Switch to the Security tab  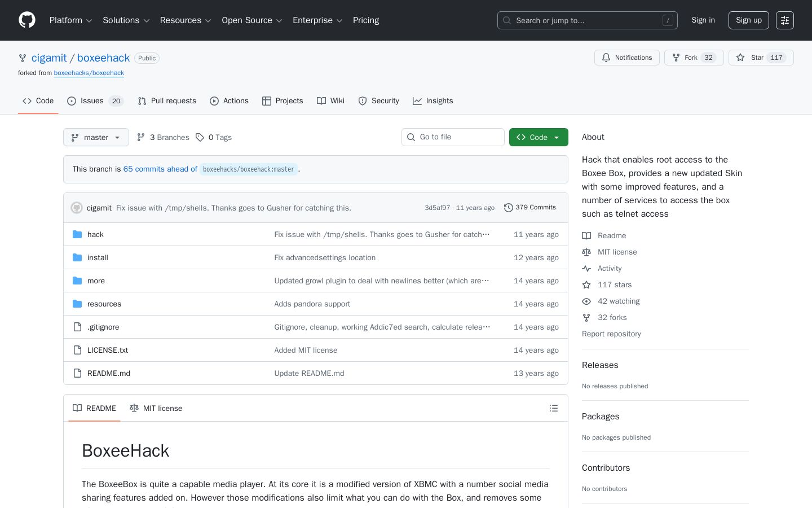379,101
